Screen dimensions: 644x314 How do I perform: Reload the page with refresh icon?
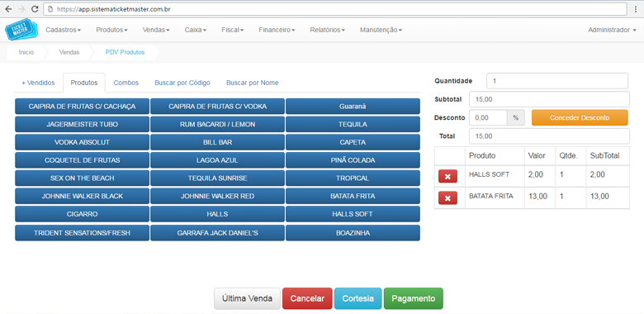tap(35, 8)
